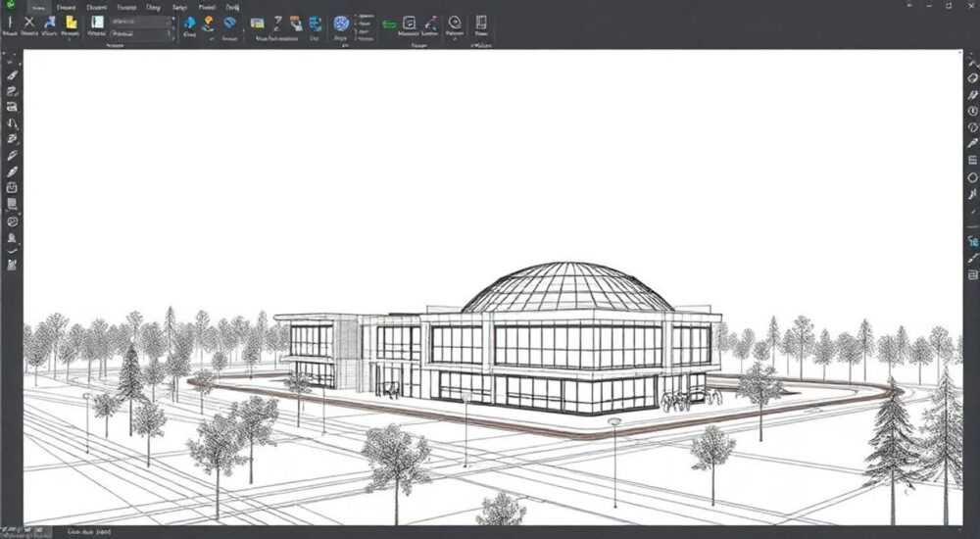Select the eraser icon in right toolbar

tap(972, 78)
